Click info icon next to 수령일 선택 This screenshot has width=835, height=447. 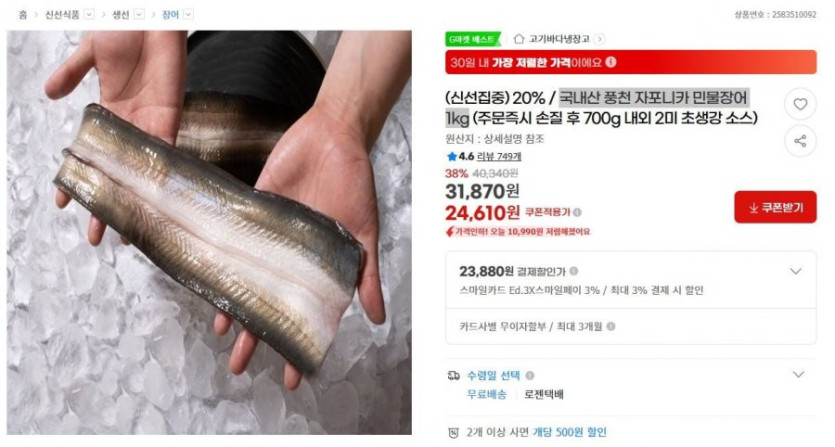point(530,376)
